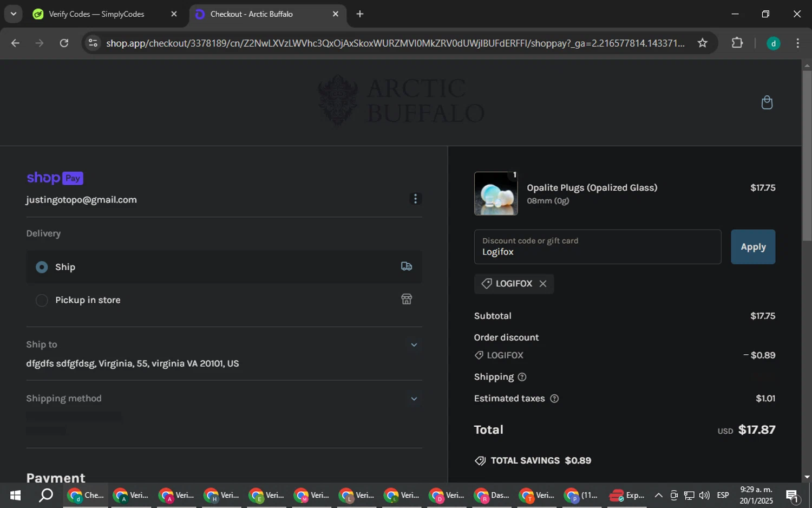Go back to the previous page
This screenshot has width=812, height=508.
pyautogui.click(x=15, y=43)
